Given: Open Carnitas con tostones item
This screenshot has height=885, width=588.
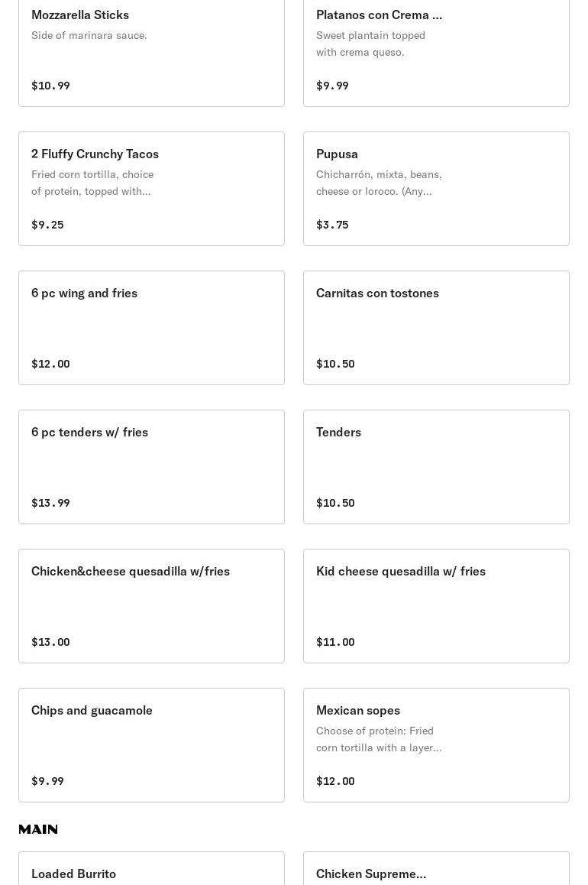Looking at the screenshot, I should (436, 327).
